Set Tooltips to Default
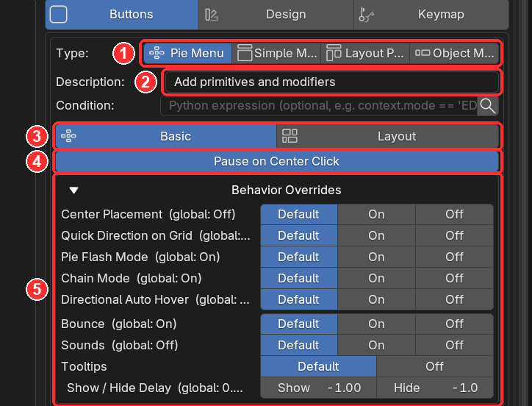532x406 pixels. tap(318, 366)
